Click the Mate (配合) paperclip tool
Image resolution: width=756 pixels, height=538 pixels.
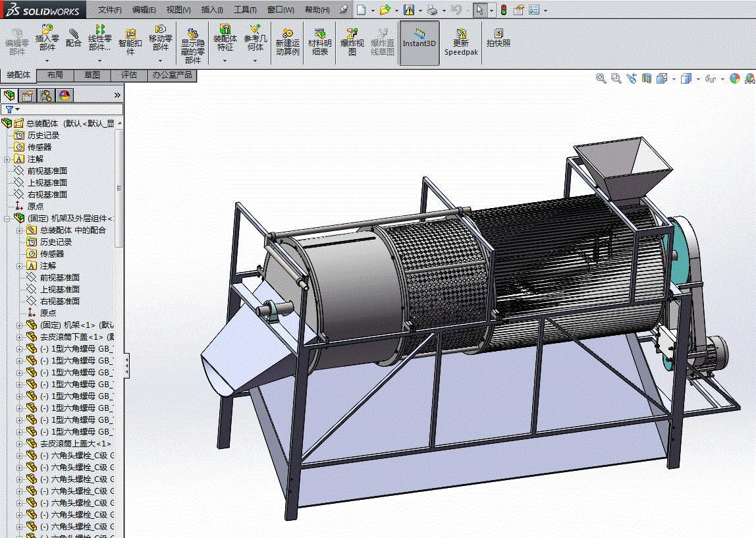pyautogui.click(x=73, y=37)
